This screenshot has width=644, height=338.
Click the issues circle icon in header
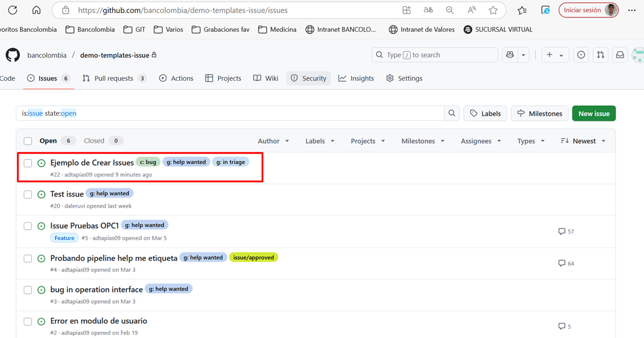coord(581,55)
